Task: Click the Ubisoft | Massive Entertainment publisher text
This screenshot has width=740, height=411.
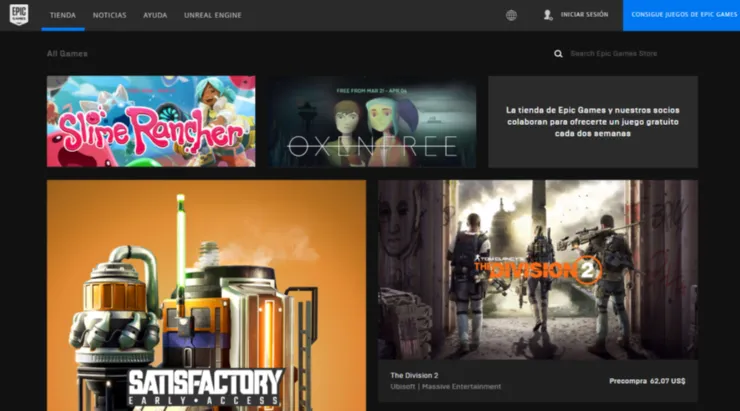Action: click(445, 387)
